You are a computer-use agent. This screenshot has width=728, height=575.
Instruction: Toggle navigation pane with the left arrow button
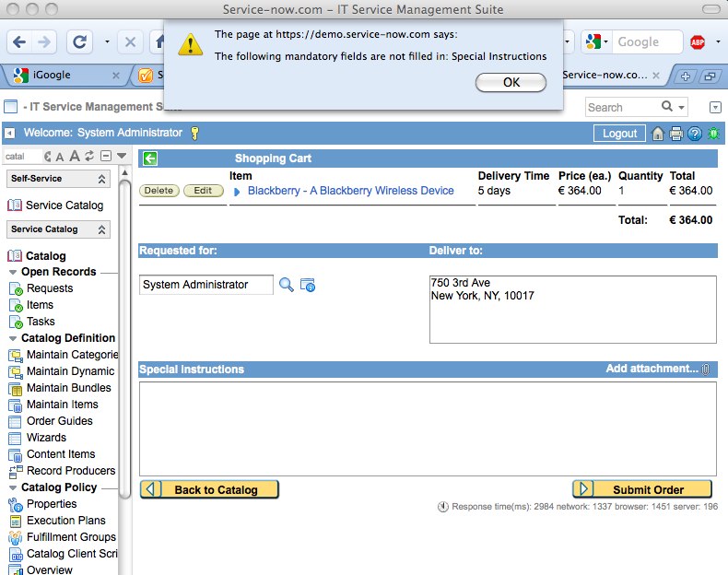point(10,134)
